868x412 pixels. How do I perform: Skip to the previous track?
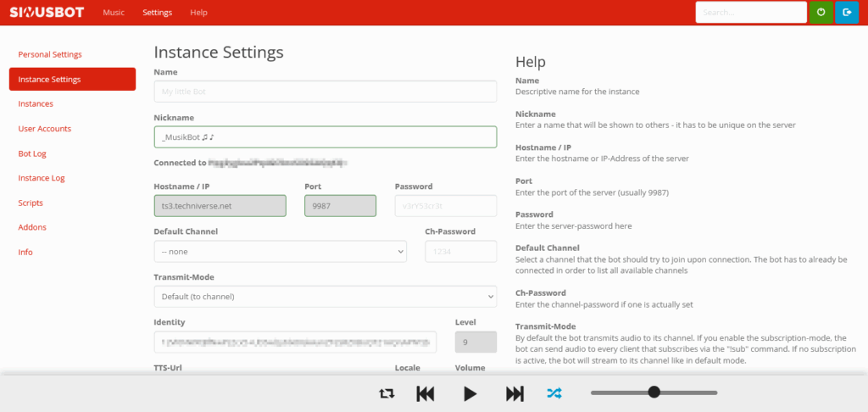(x=426, y=393)
